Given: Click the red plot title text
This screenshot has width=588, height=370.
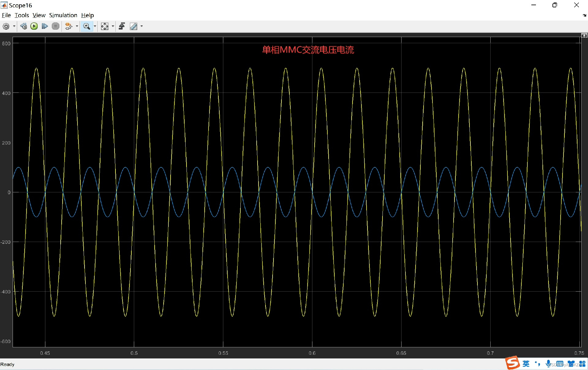Looking at the screenshot, I should tap(308, 50).
